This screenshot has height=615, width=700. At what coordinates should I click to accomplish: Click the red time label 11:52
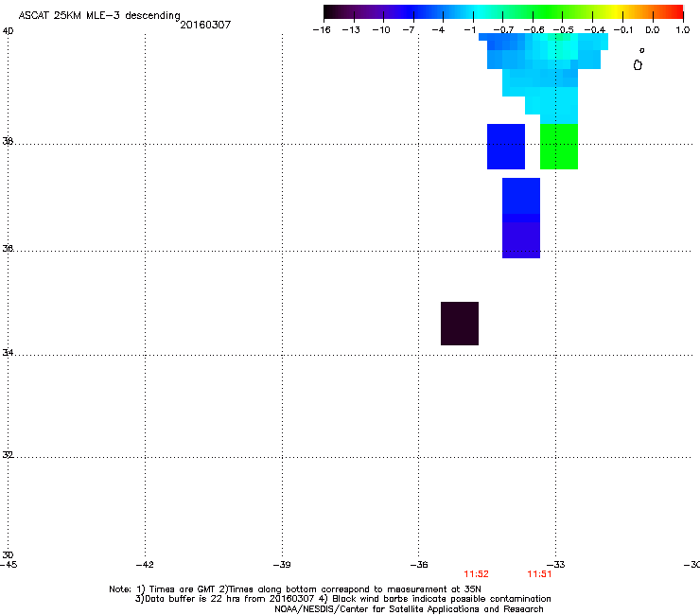[477, 574]
